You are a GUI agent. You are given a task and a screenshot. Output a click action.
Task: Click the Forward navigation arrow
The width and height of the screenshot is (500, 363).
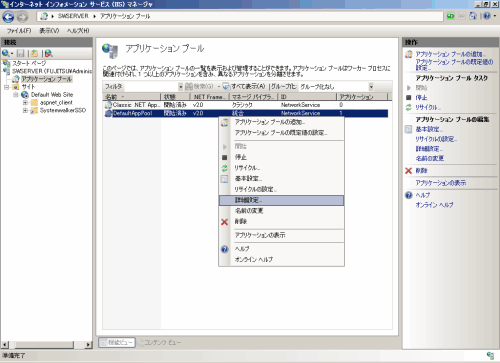(x=22, y=17)
